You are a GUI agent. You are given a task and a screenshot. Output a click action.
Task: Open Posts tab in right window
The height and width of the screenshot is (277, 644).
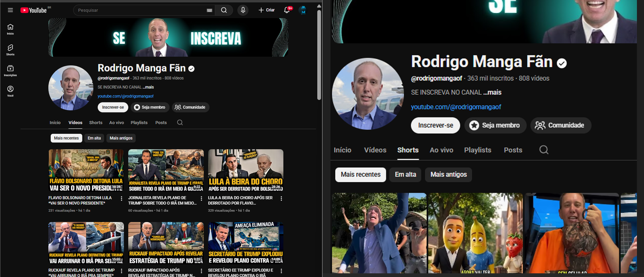513,150
